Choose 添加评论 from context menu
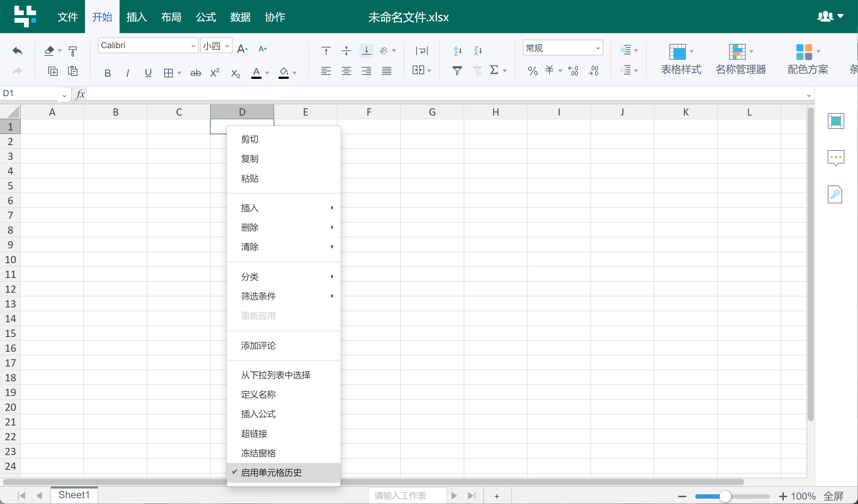Image resolution: width=858 pixels, height=504 pixels. 284,346
